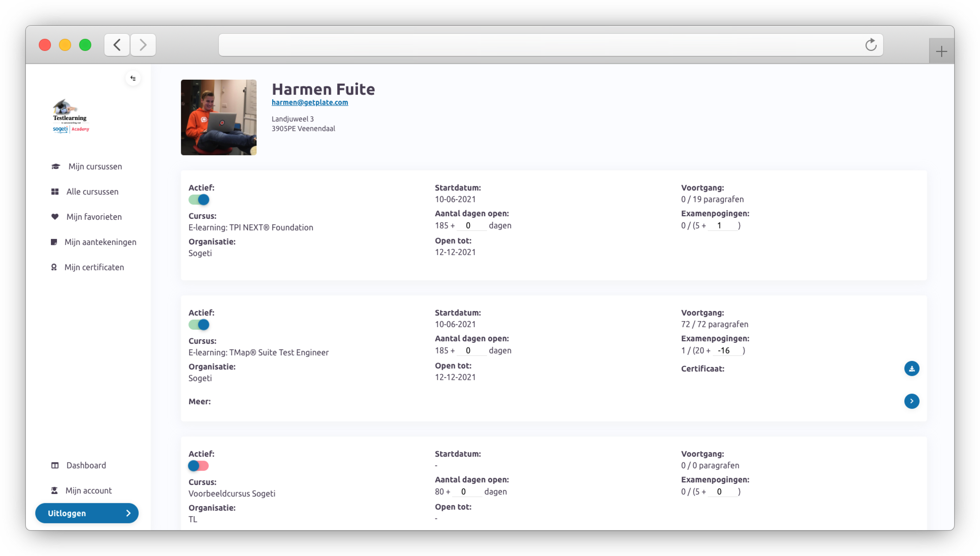The height and width of the screenshot is (556, 980).
Task: Click the '0 / 19 paragrafen' progress text
Action: pyautogui.click(x=712, y=199)
